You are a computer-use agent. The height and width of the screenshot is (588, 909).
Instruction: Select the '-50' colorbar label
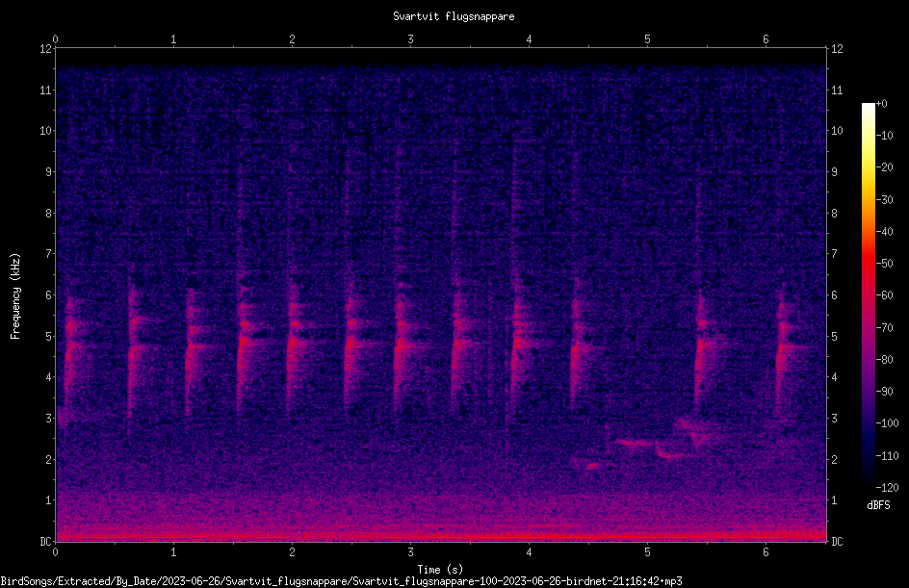tap(885, 264)
